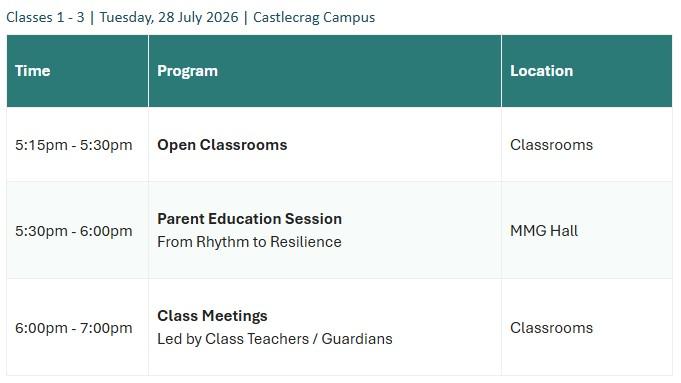Select the Open Classrooms program title
681x383 pixels.
tap(222, 145)
